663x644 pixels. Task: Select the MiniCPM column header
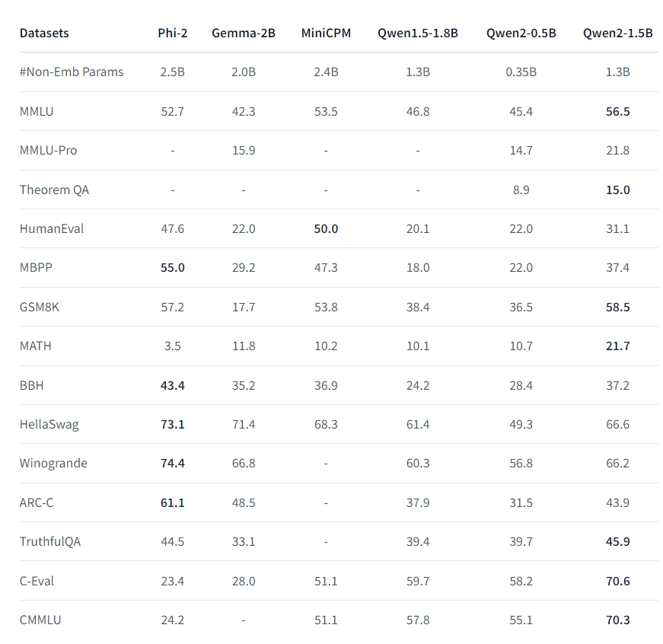pyautogui.click(x=326, y=33)
